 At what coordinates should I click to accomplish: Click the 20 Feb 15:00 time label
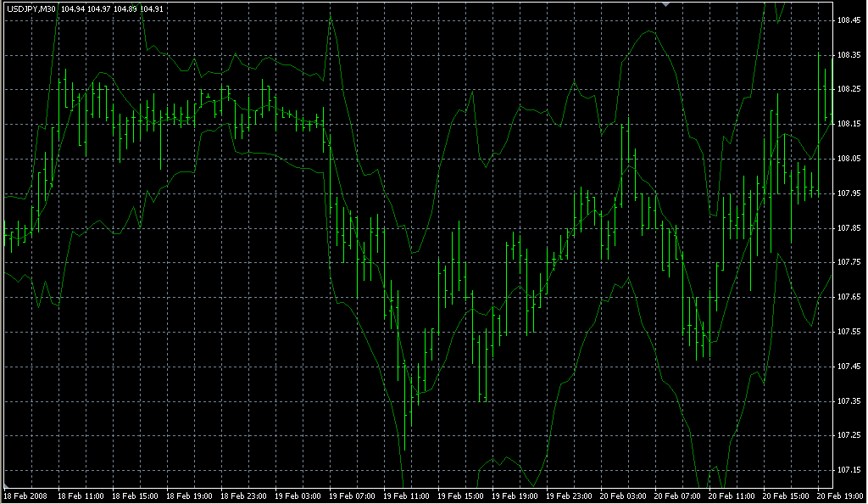pos(786,496)
